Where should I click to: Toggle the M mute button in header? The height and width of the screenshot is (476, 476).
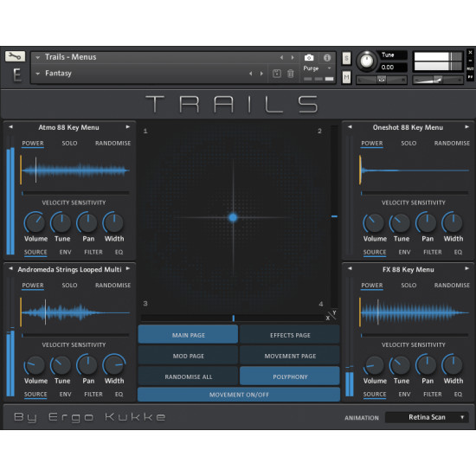tap(346, 78)
